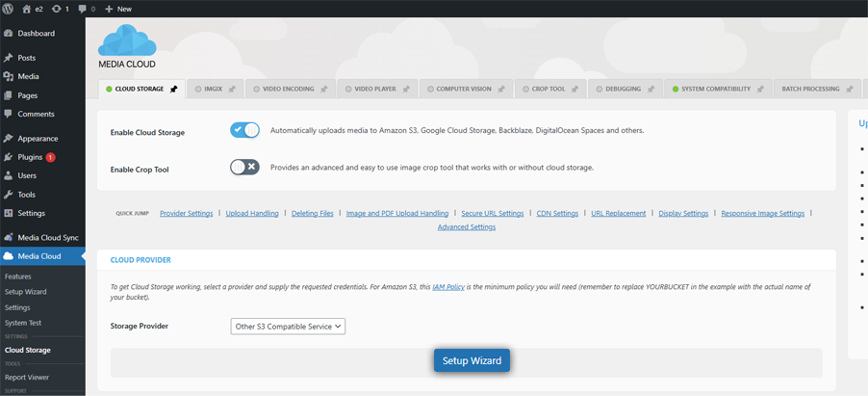The height and width of the screenshot is (396, 868).
Task: Switch to the Video Encoding tab
Action: pyautogui.click(x=291, y=89)
